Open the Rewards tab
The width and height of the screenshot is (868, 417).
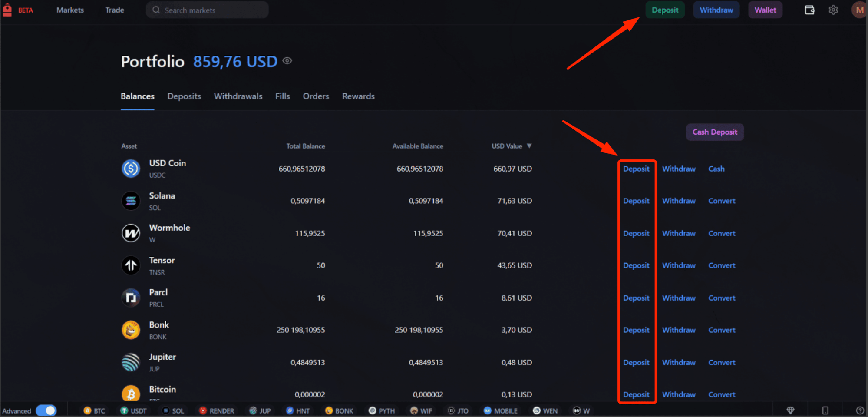[358, 96]
